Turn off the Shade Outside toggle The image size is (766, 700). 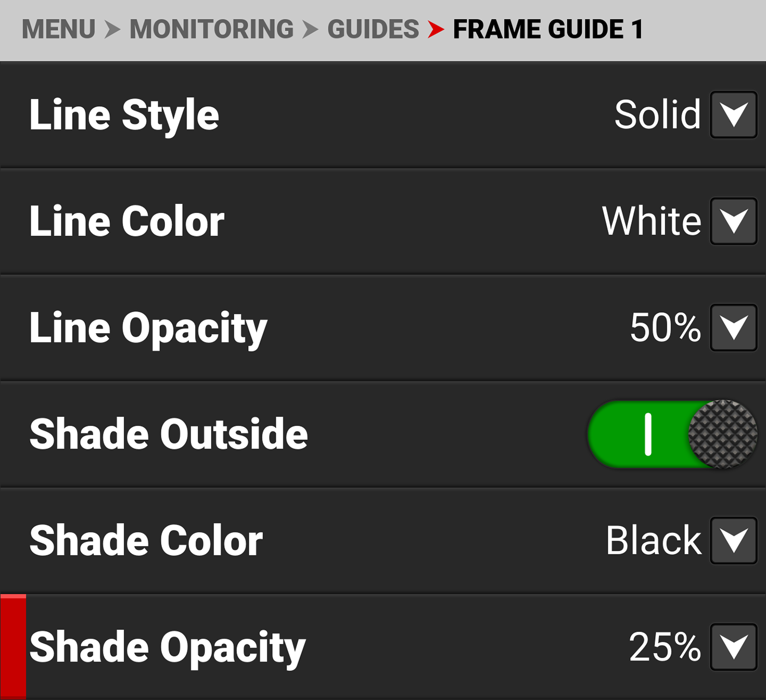(672, 434)
